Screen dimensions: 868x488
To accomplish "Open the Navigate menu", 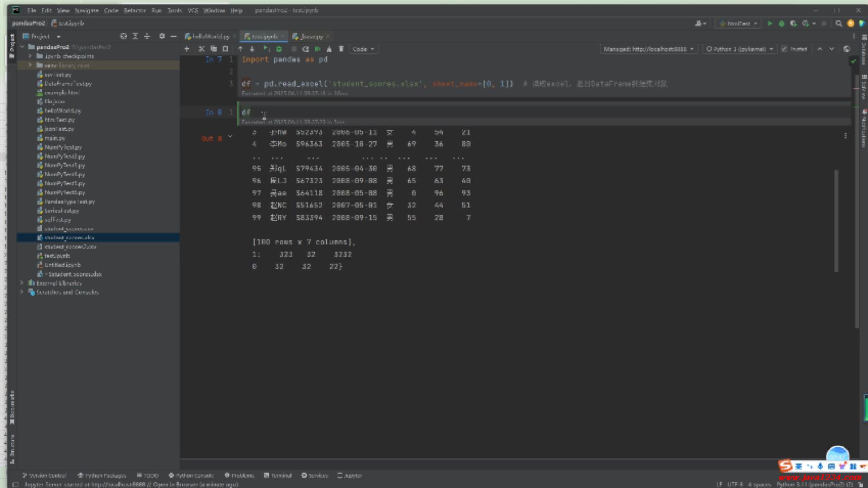I will [x=86, y=10].
